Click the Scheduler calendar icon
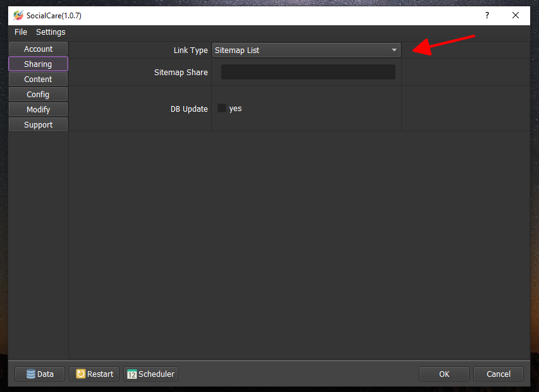The image size is (539, 392). point(131,374)
